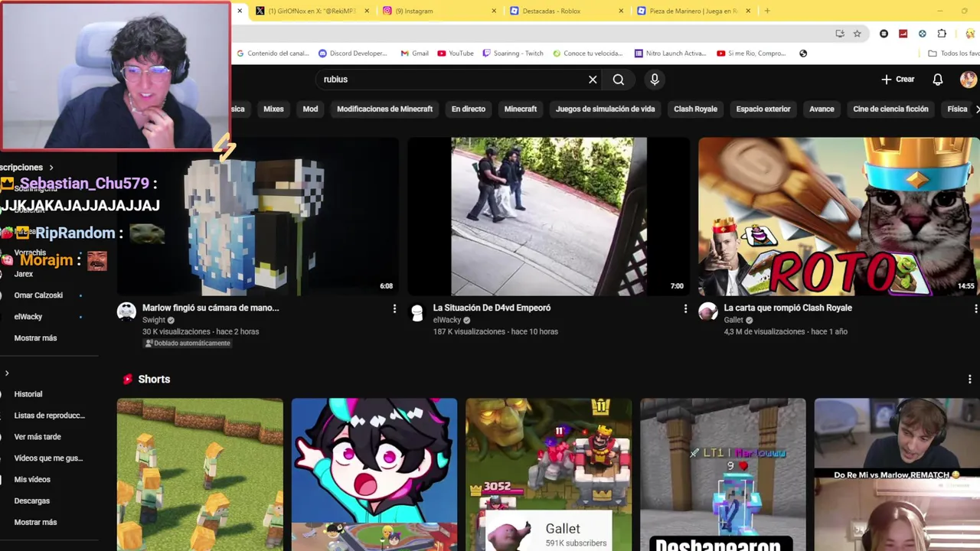Select the Avance filter chip

click(822, 109)
